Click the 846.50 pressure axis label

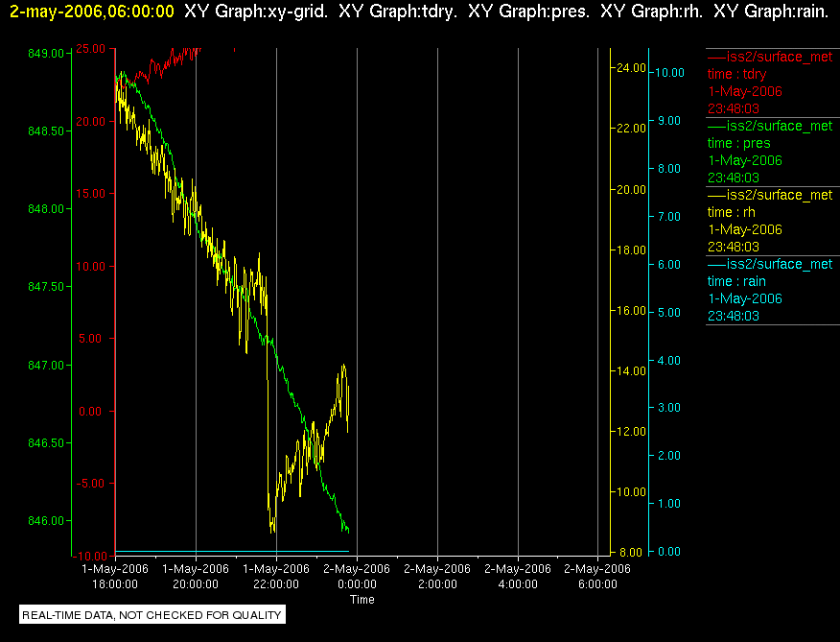(x=45, y=443)
